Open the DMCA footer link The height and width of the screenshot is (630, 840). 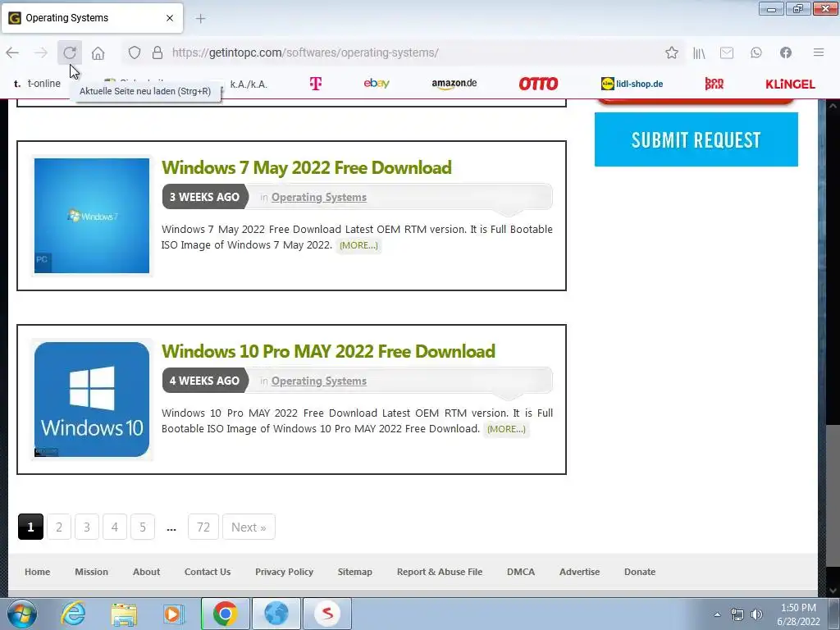[521, 572]
